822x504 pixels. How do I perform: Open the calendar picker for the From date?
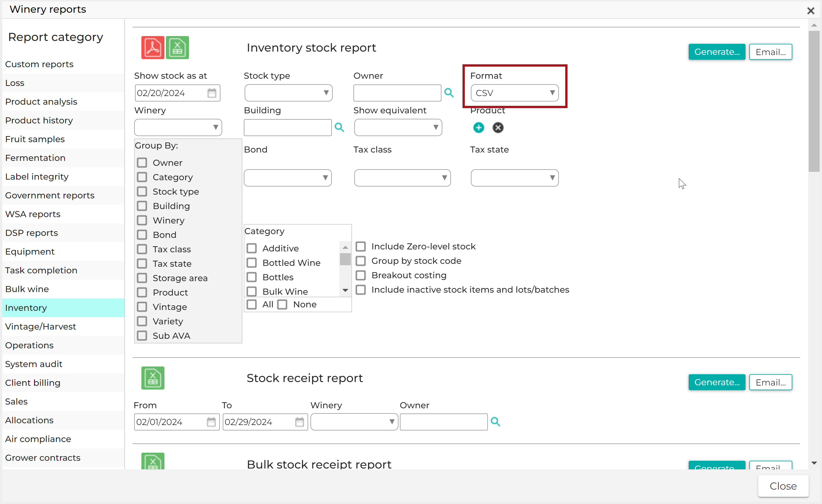coord(211,422)
